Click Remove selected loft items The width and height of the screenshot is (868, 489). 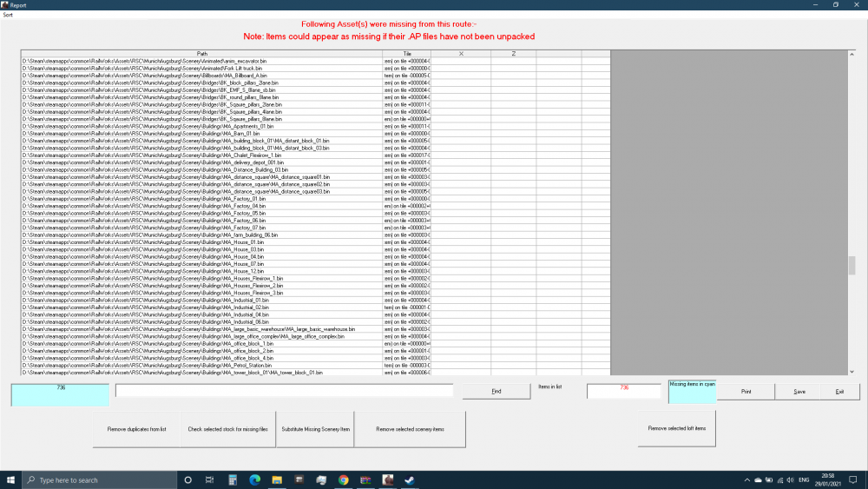[x=676, y=429]
